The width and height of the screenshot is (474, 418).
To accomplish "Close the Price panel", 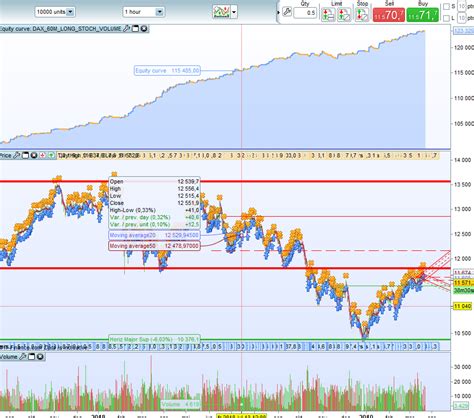I will (34, 155).
